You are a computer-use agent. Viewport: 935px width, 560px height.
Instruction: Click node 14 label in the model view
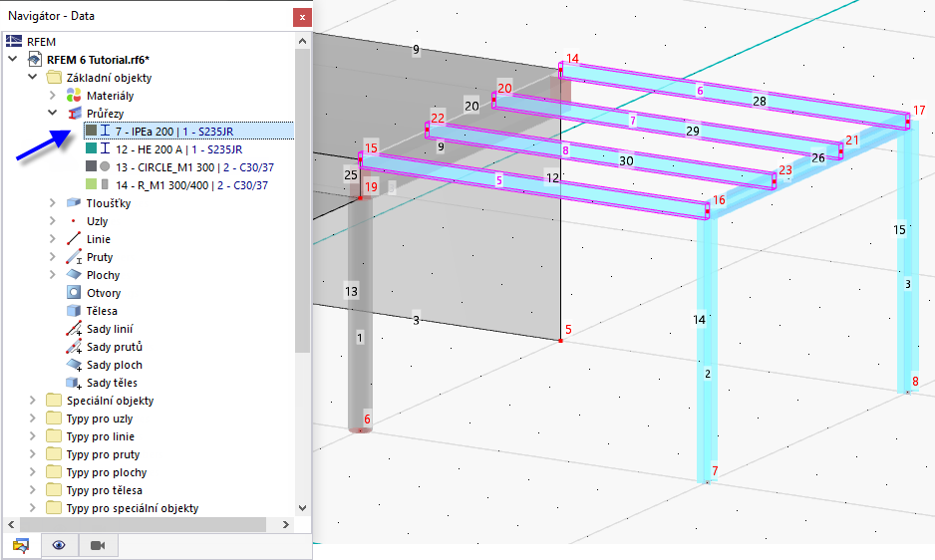point(572,59)
